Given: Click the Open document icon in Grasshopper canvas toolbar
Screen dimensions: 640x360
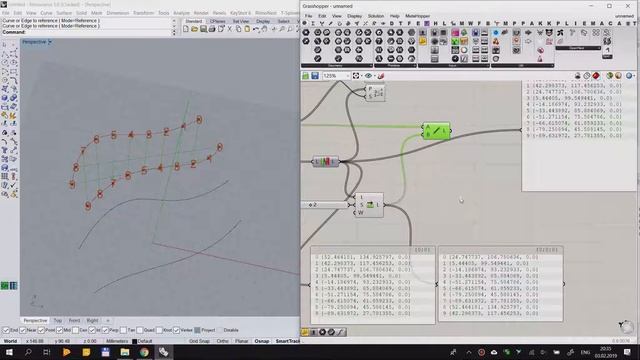Looking at the screenshot, I should 306,76.
